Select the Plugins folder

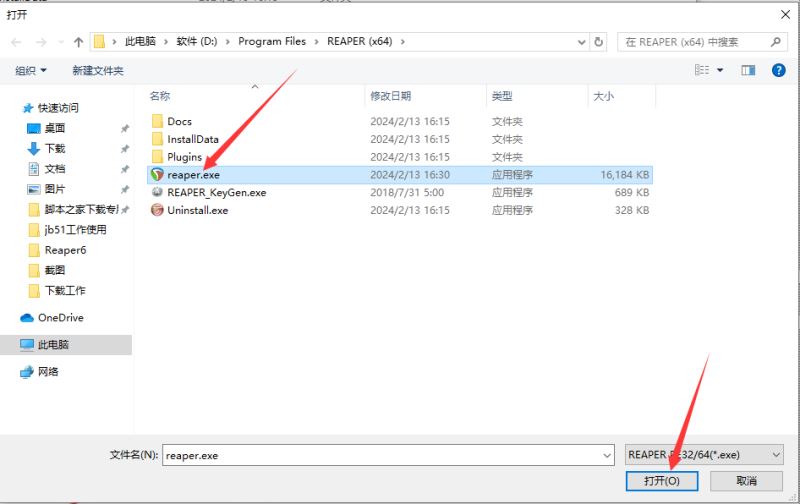(x=184, y=157)
